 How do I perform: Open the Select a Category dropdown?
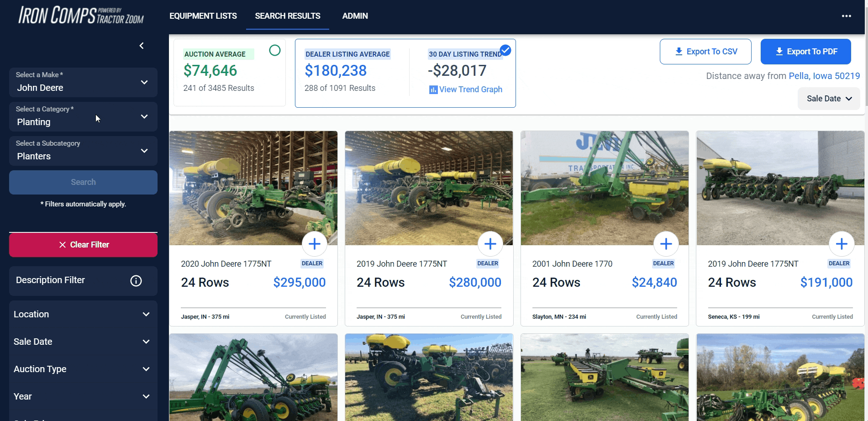tap(83, 117)
